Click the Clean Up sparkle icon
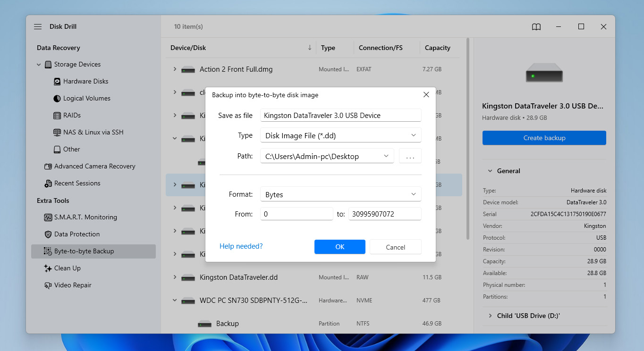 [x=48, y=268]
